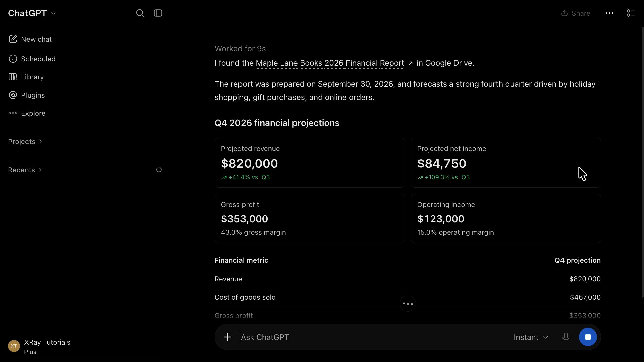
Task: Stop the response with the blue stop button
Action: pyautogui.click(x=588, y=337)
